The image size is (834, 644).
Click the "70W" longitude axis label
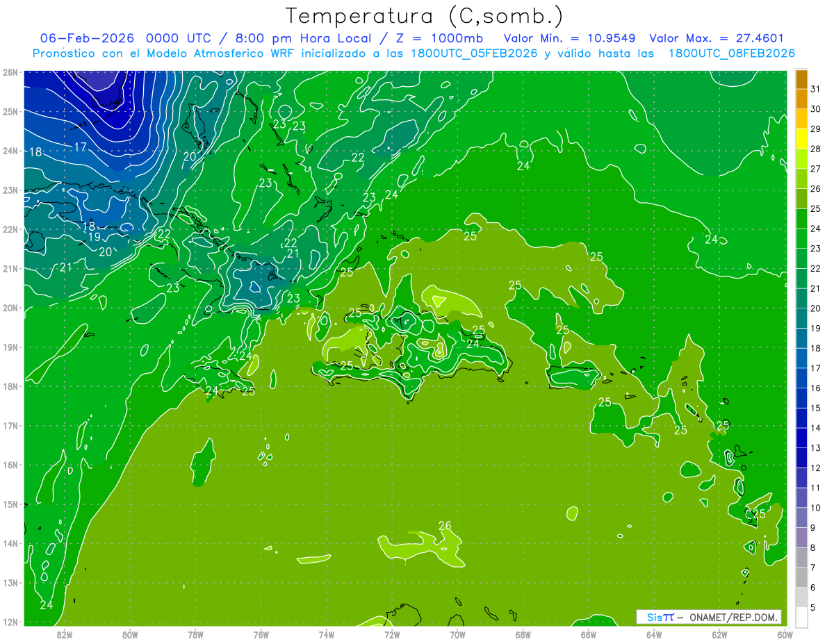[x=457, y=634]
